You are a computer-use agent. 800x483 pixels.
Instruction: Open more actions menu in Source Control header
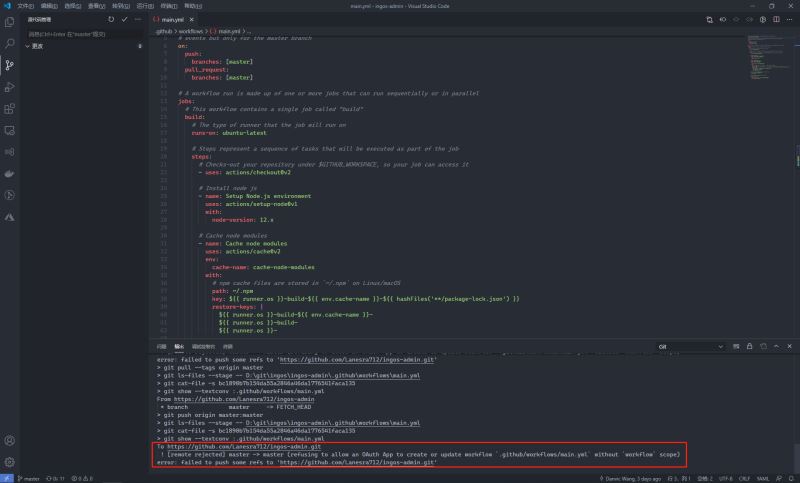pyautogui.click(x=137, y=19)
